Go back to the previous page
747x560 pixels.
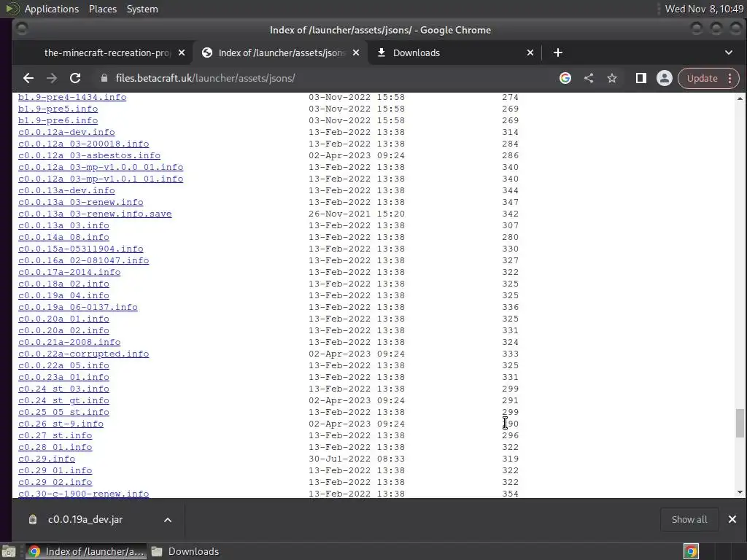[x=28, y=78]
